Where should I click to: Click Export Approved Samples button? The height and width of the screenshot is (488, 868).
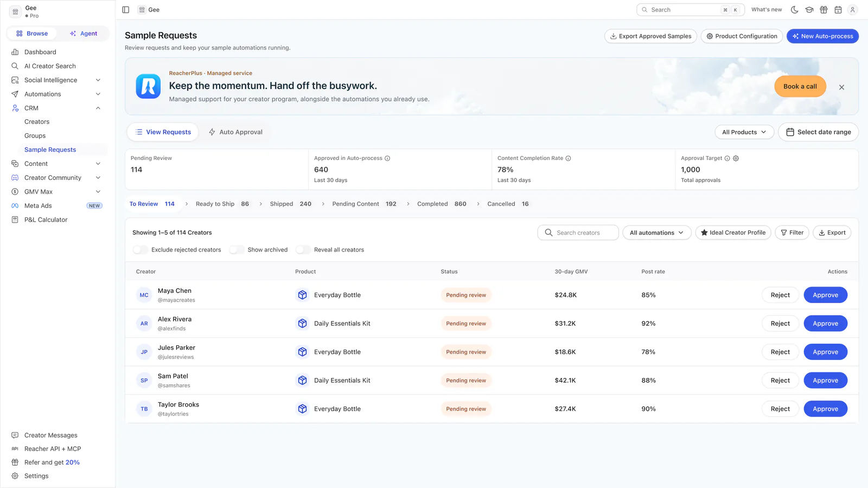pyautogui.click(x=650, y=36)
